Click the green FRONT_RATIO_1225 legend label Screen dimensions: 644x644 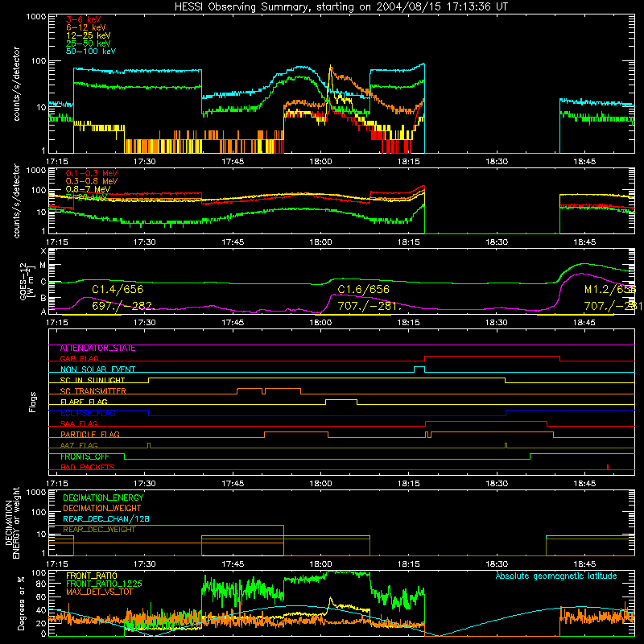[104, 584]
